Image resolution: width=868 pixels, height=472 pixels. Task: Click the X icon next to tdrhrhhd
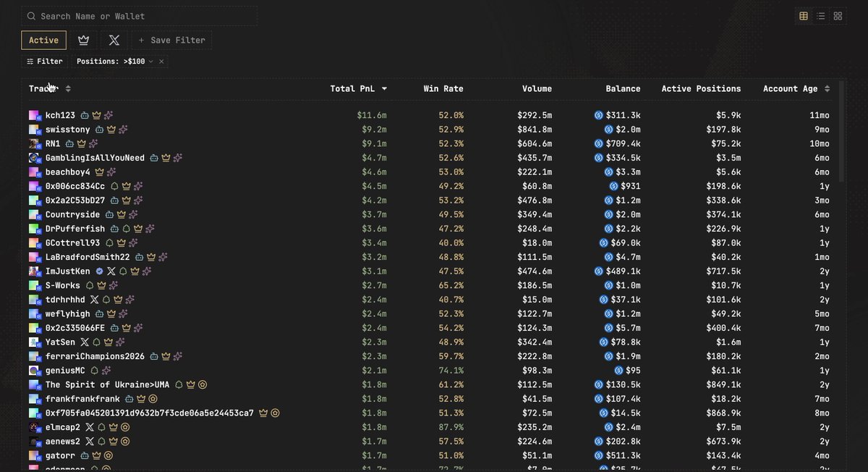94,300
